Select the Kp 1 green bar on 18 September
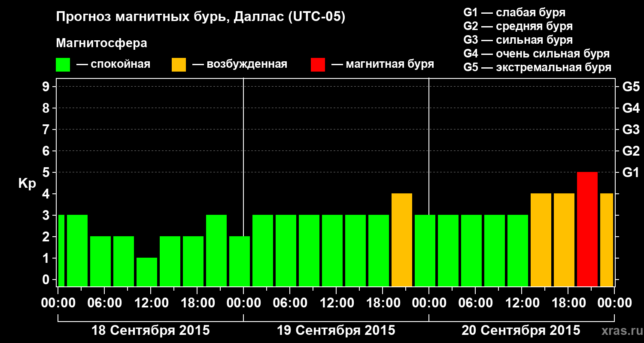Screen dimensions: 644x343 (x=147, y=272)
